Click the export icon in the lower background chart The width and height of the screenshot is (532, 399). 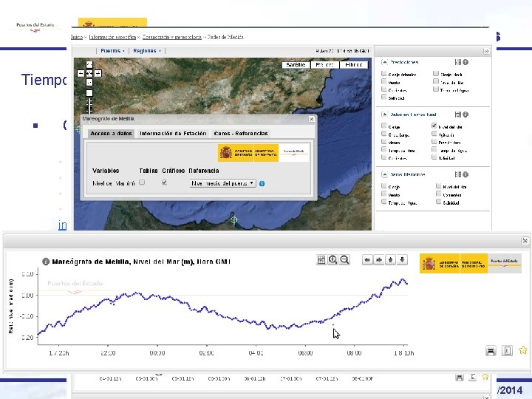(x=472, y=378)
